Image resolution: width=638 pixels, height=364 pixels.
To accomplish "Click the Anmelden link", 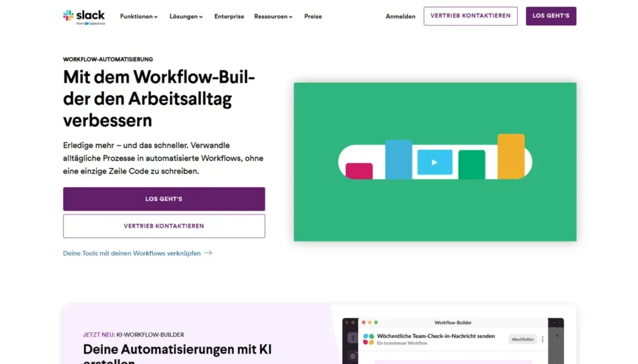I will click(400, 17).
